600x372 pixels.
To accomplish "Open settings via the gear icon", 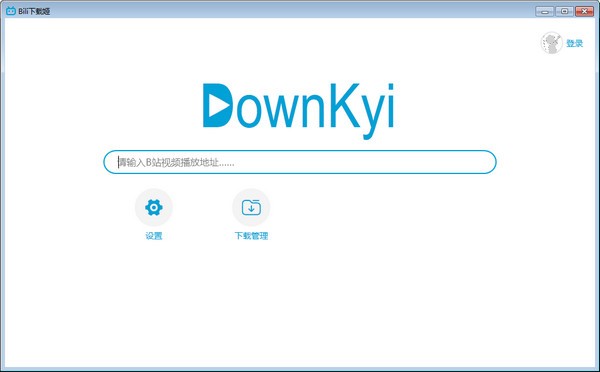I will tap(154, 207).
